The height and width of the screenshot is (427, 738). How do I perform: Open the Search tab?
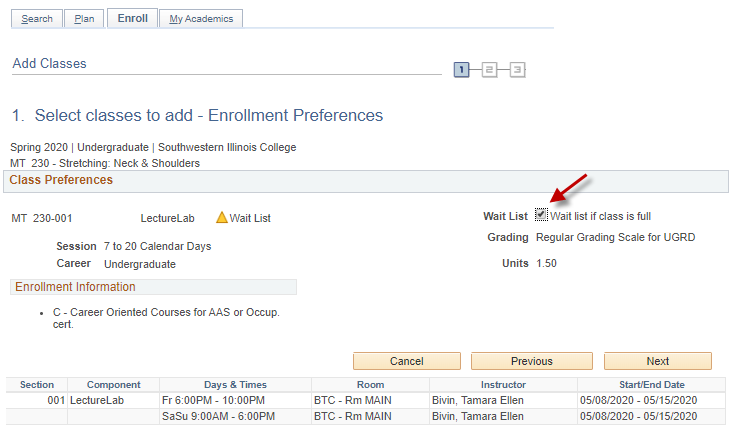[x=37, y=19]
